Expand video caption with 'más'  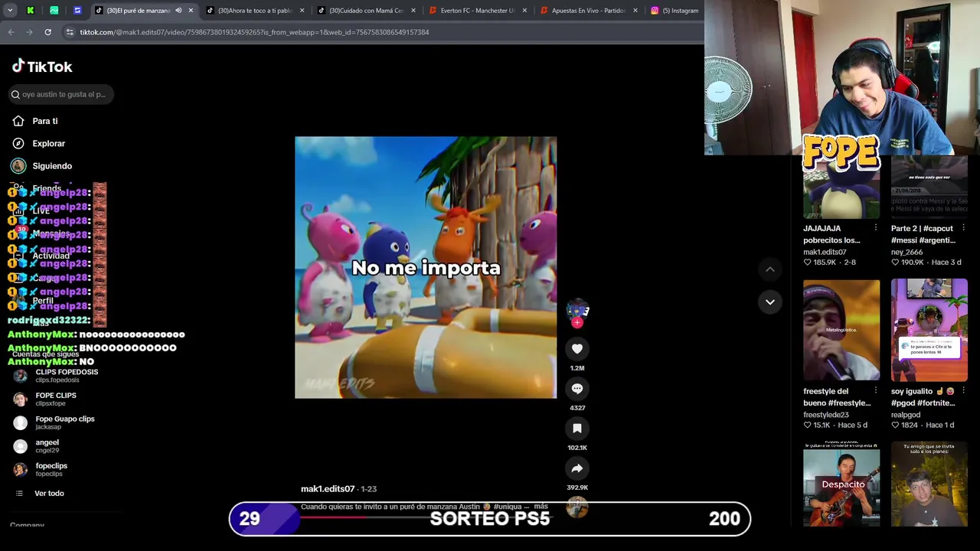[x=541, y=507]
